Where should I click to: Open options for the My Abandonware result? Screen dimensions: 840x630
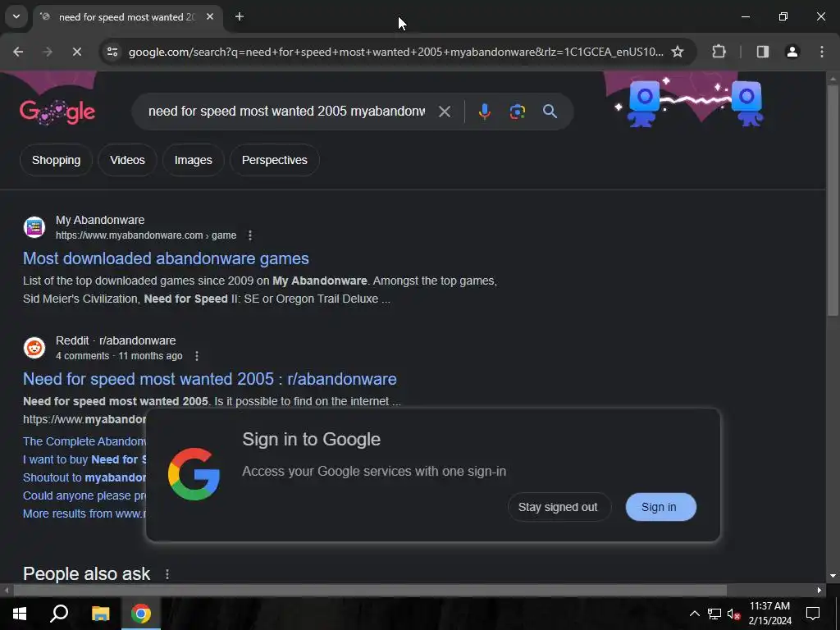tap(250, 235)
